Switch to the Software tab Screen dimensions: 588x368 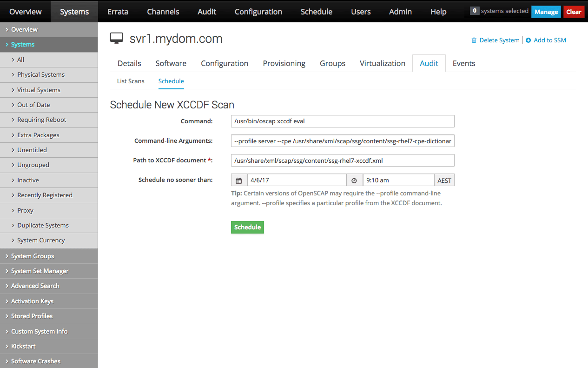[x=171, y=63]
